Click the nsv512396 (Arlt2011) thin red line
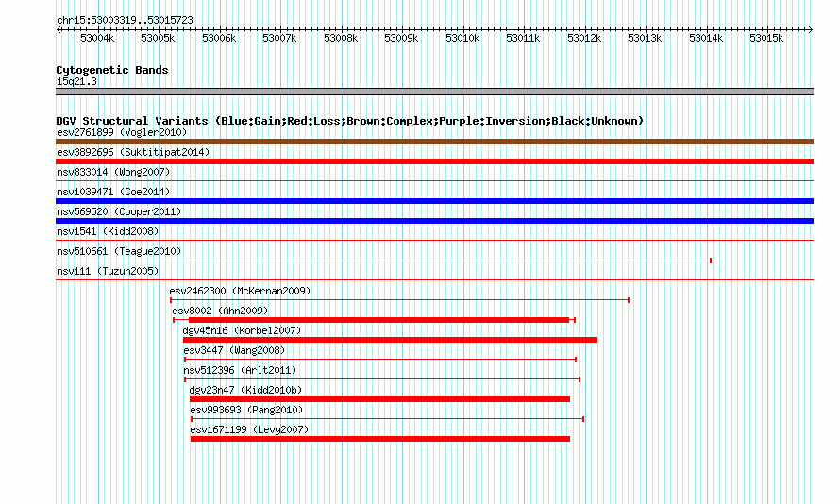The width and height of the screenshot is (840, 504). [x=382, y=379]
